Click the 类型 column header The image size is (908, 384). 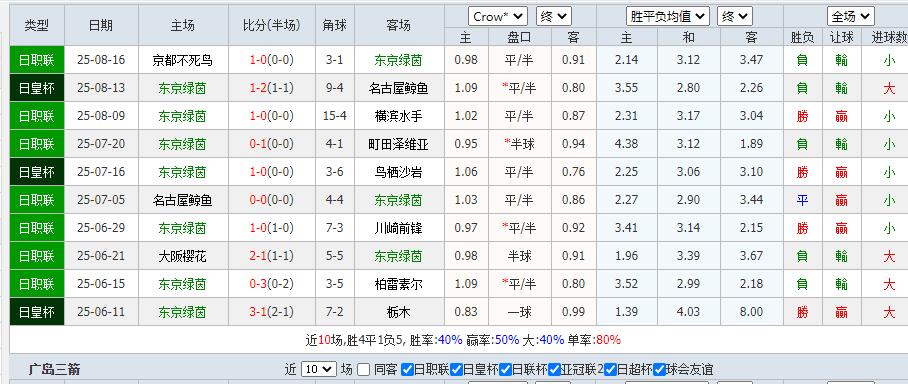(x=36, y=25)
